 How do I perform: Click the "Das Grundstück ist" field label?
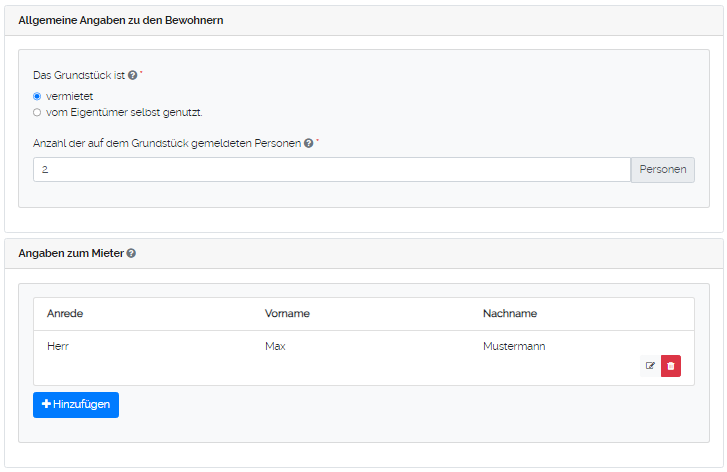click(79, 76)
